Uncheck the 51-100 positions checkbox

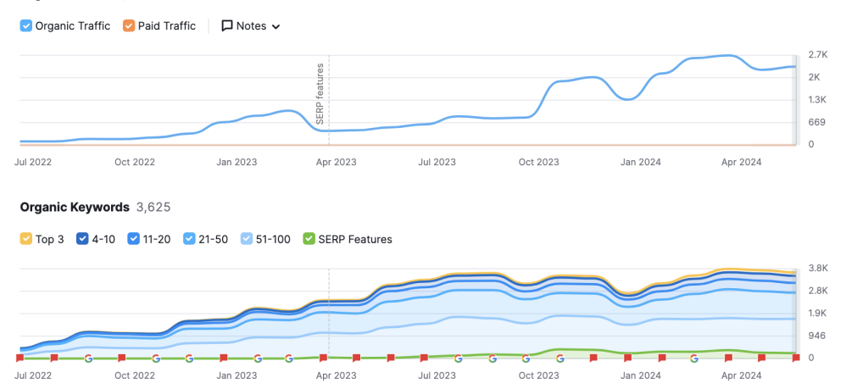tap(246, 240)
